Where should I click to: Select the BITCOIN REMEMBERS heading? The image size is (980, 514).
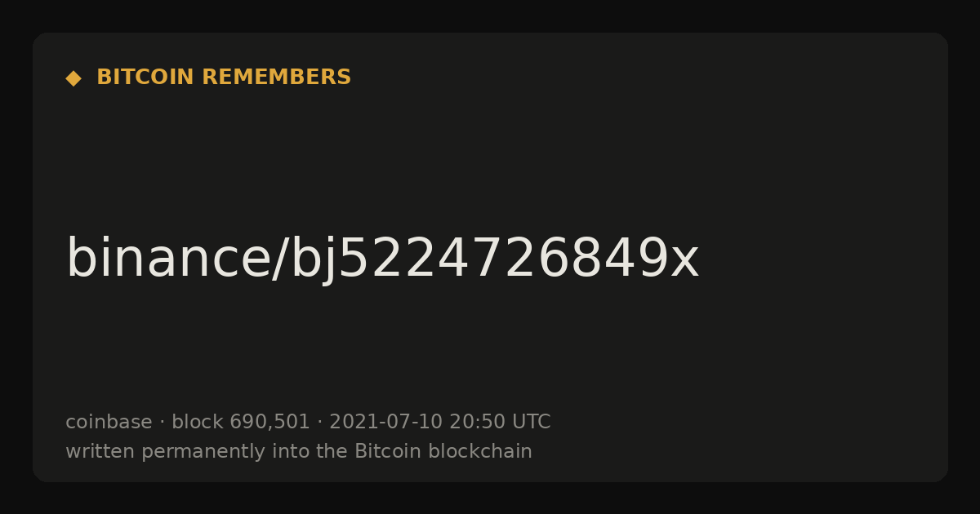point(224,78)
